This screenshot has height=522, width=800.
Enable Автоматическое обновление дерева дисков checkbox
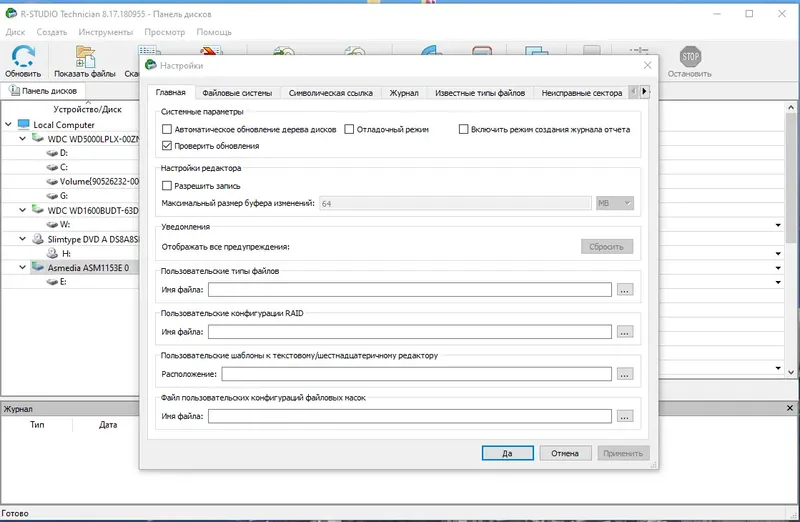click(x=167, y=129)
